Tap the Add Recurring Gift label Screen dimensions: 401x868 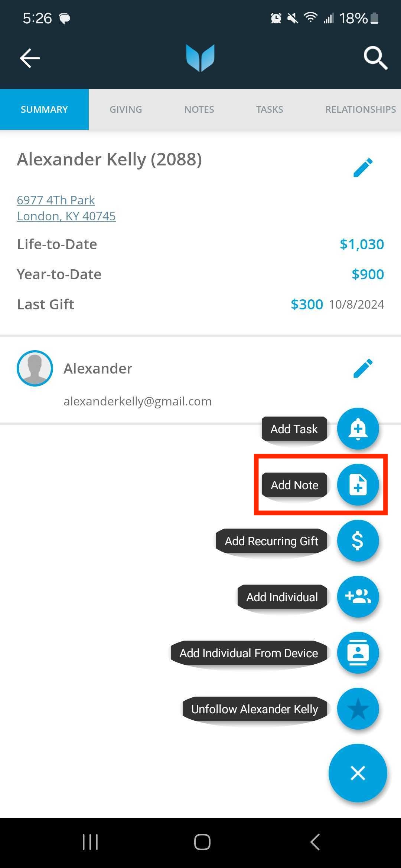coord(271,541)
